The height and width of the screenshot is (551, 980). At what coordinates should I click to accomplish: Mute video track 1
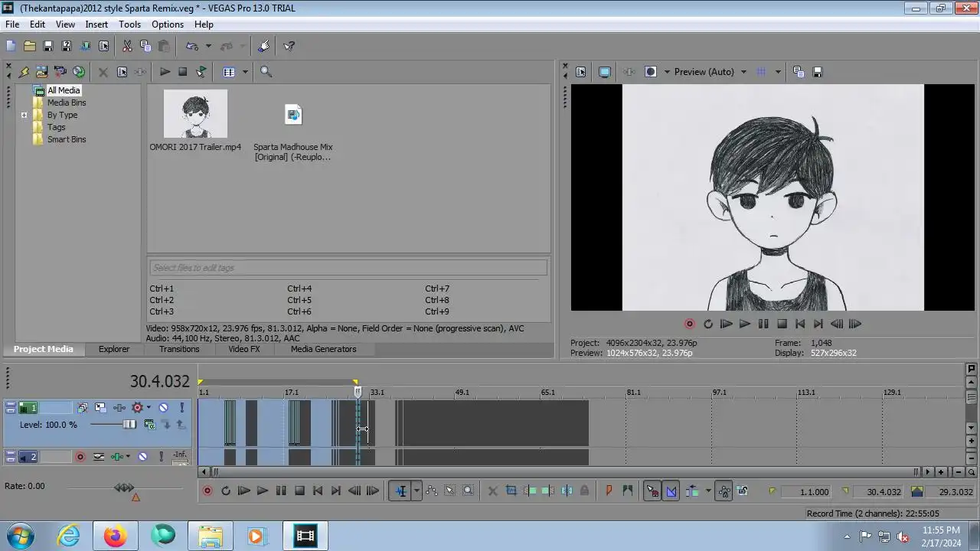click(163, 408)
